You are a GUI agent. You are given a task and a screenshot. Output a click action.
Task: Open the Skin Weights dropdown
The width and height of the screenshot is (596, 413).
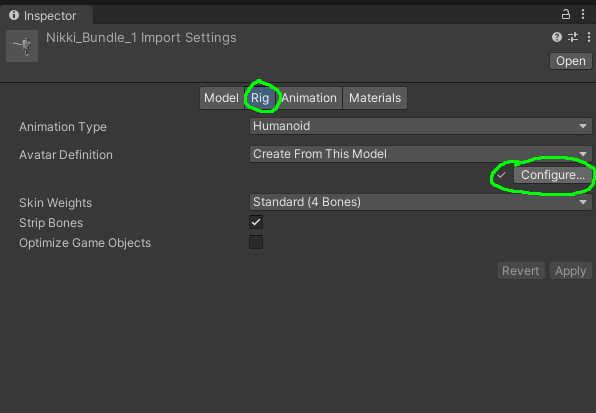click(x=420, y=202)
